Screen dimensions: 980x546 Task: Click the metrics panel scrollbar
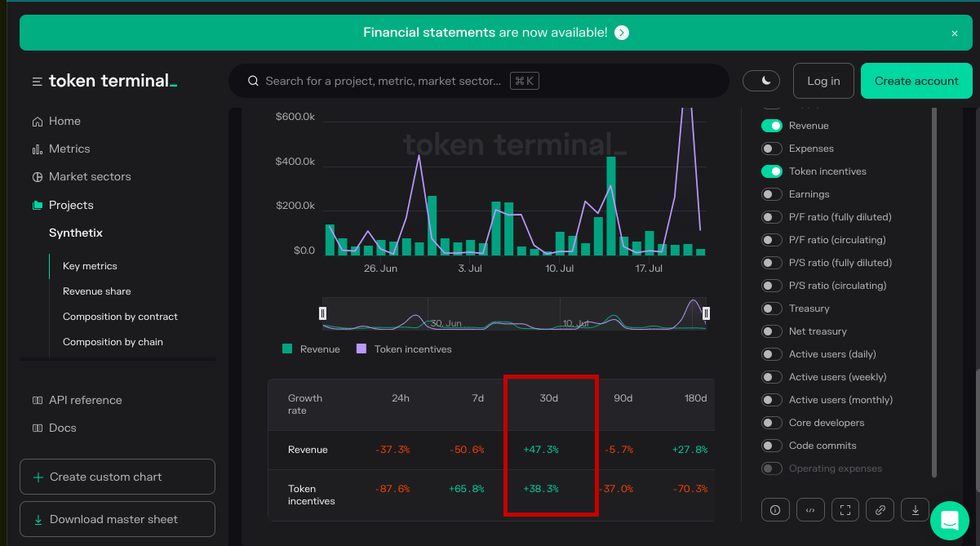tap(934, 292)
